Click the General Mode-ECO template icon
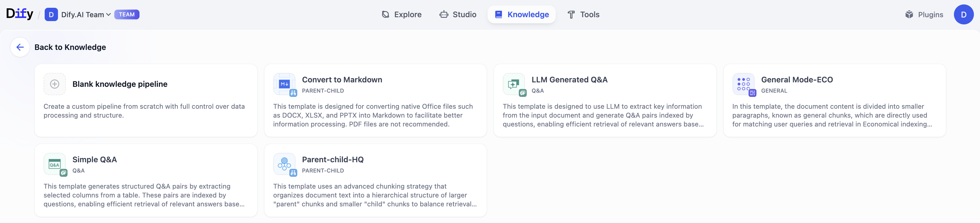The image size is (980, 223). click(743, 84)
